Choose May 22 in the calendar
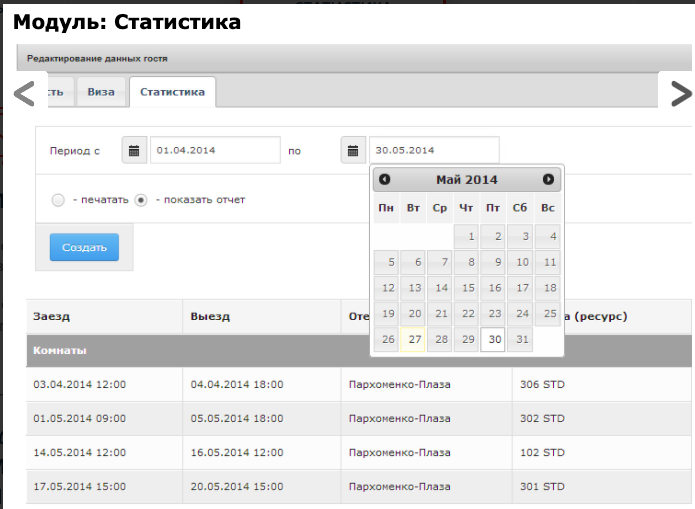This screenshot has height=509, width=695. click(466, 313)
